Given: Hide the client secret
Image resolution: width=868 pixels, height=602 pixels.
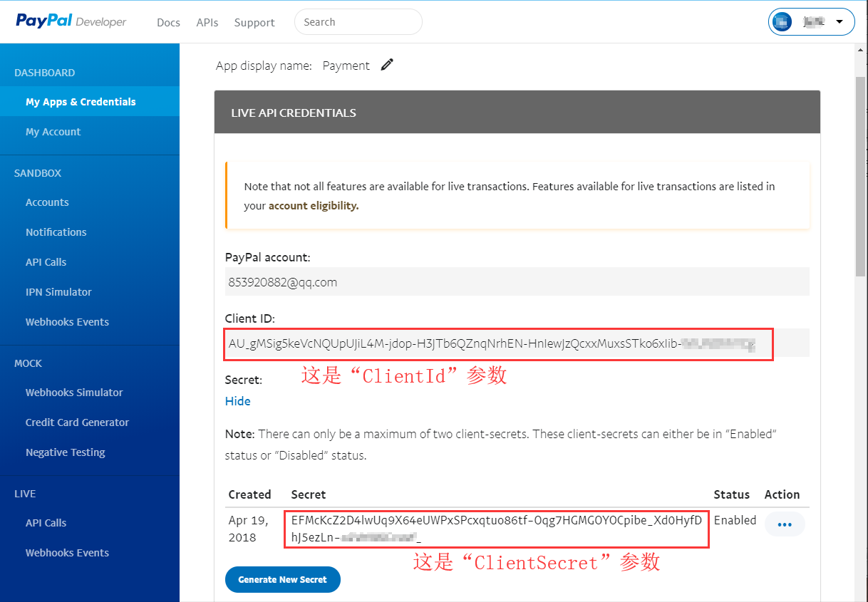Looking at the screenshot, I should 237,401.
